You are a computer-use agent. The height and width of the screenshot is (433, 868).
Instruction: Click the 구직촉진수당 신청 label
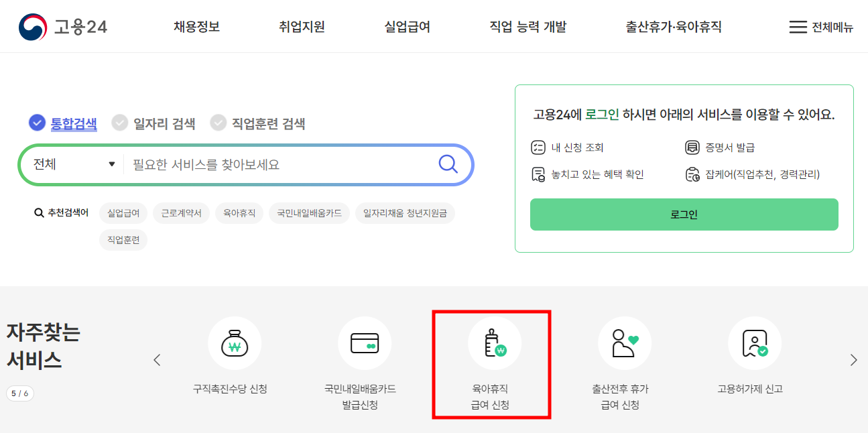(x=230, y=389)
